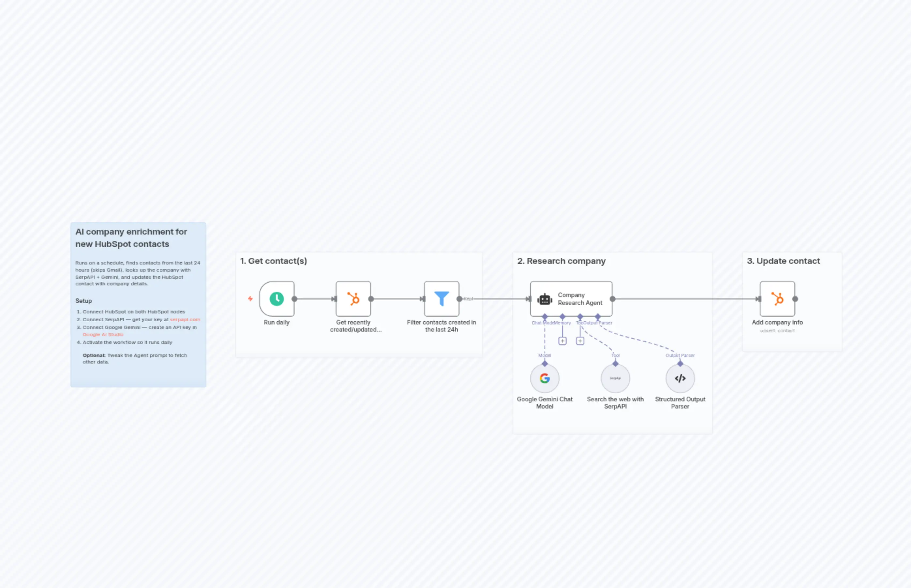
Task: Click the plus button under the Memory connector
Action: coord(562,341)
